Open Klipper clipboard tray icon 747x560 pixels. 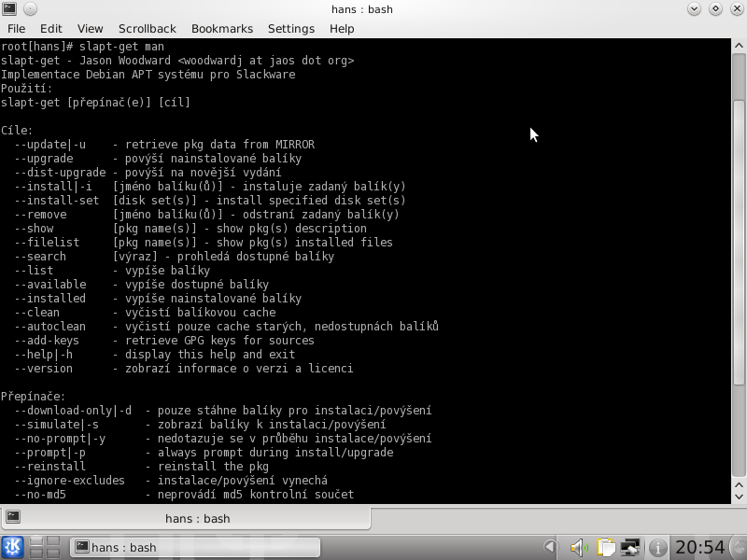(x=605, y=547)
